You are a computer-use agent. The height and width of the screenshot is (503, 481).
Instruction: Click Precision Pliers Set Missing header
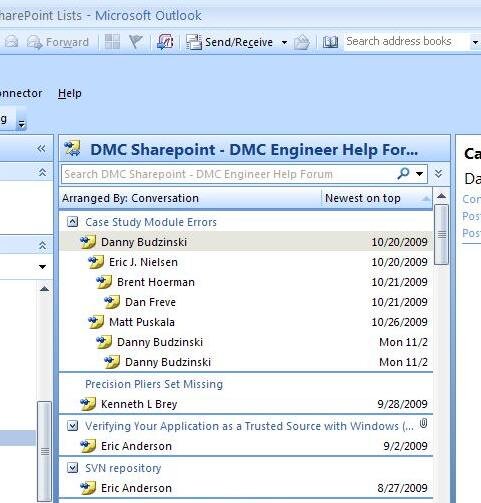coord(154,384)
